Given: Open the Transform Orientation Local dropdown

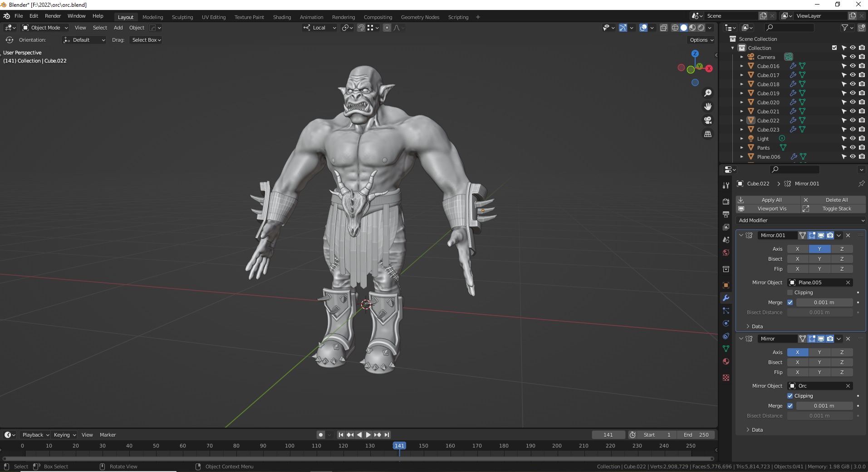Looking at the screenshot, I should point(319,28).
